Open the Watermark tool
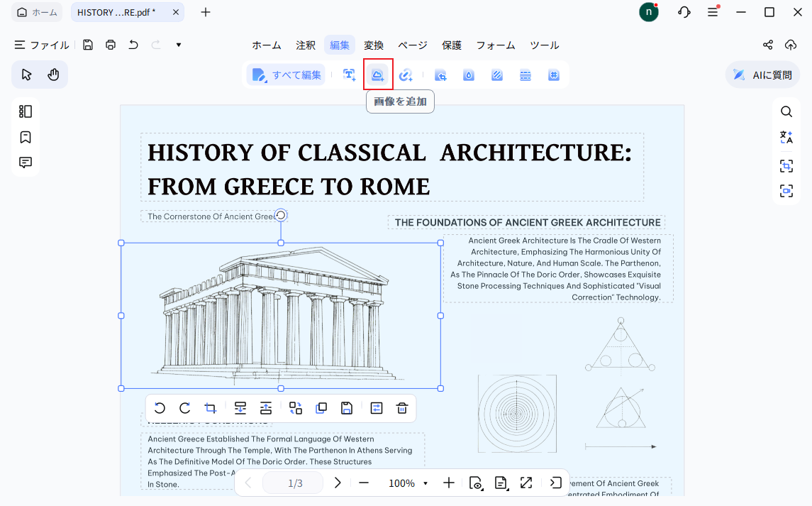This screenshot has height=506, width=812. tap(469, 75)
